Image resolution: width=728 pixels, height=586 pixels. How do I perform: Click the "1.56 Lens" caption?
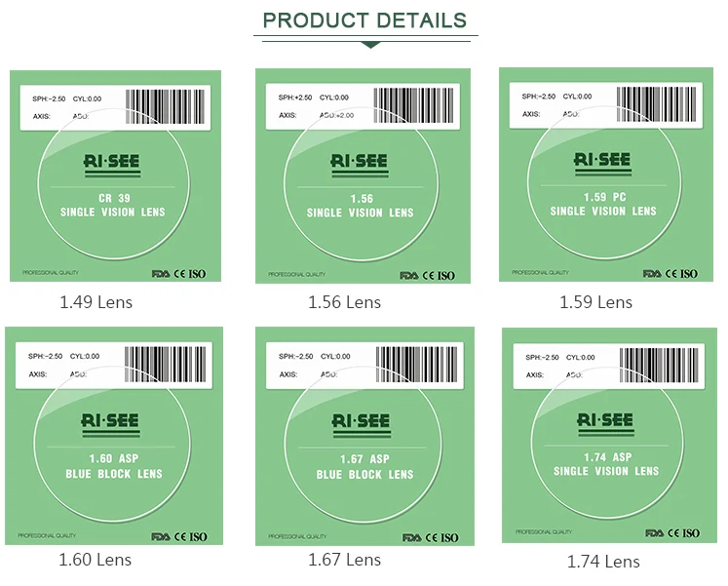pos(344,302)
